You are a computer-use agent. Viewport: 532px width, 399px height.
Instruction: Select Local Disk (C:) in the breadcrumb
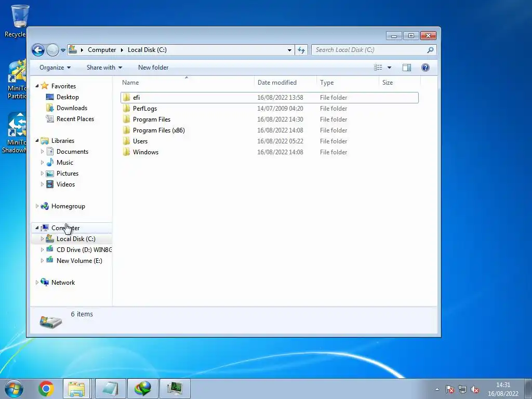pyautogui.click(x=147, y=50)
